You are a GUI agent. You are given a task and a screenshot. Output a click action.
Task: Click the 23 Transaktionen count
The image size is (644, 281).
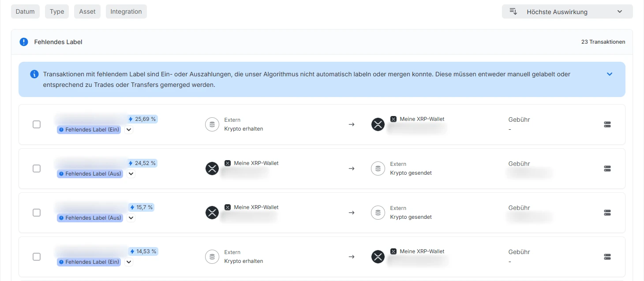click(603, 42)
